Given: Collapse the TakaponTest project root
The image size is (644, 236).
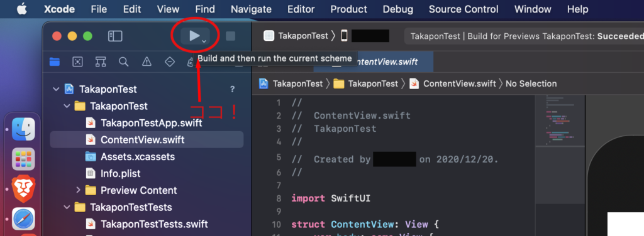Looking at the screenshot, I should (56, 89).
